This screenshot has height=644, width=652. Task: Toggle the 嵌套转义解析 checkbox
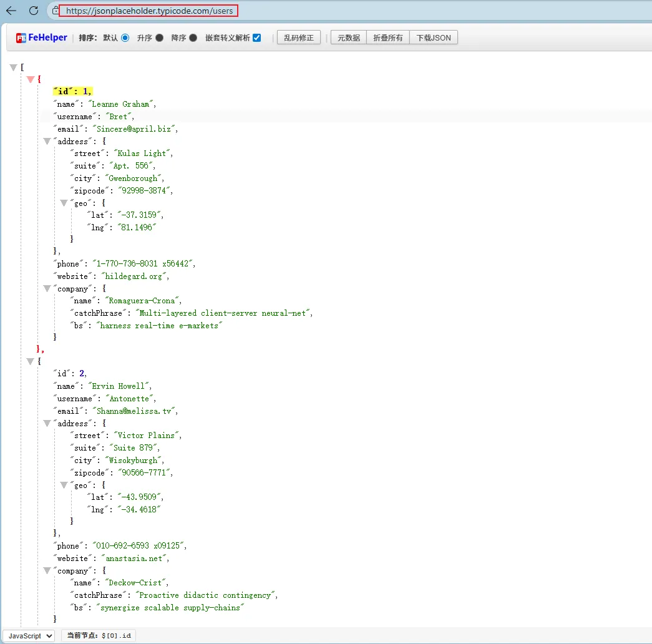[x=257, y=37]
